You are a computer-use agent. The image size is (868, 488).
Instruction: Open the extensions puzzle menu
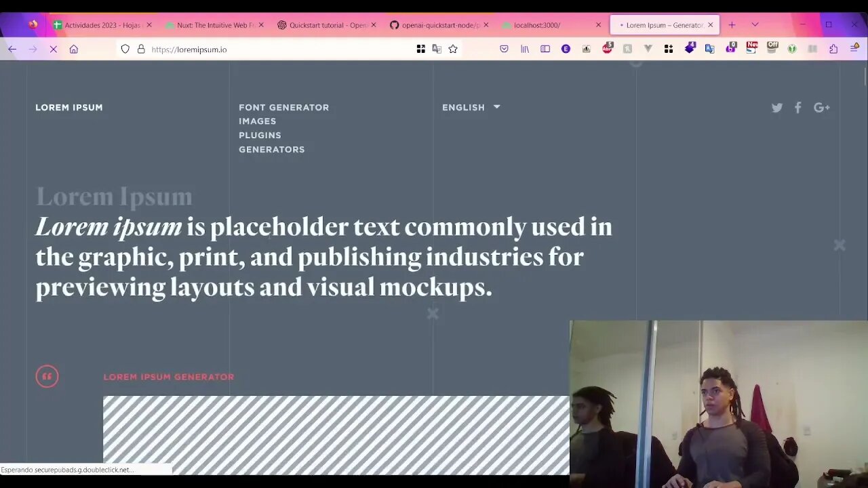coord(833,49)
